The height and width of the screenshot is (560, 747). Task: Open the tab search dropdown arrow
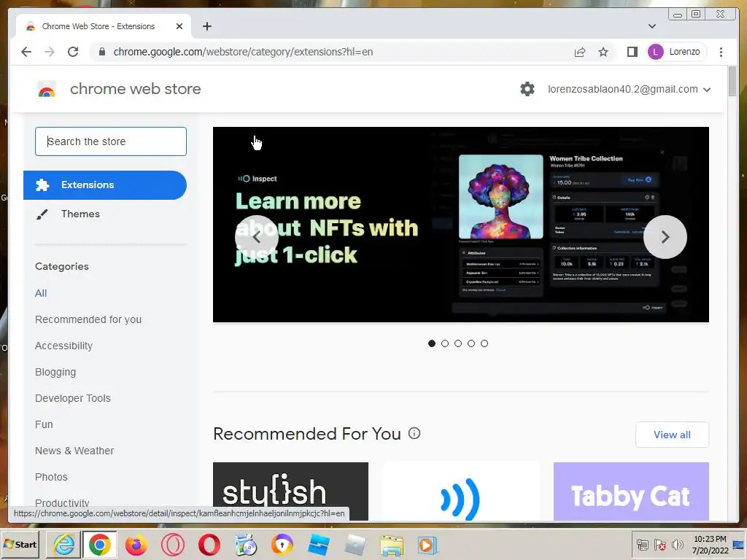click(x=652, y=26)
